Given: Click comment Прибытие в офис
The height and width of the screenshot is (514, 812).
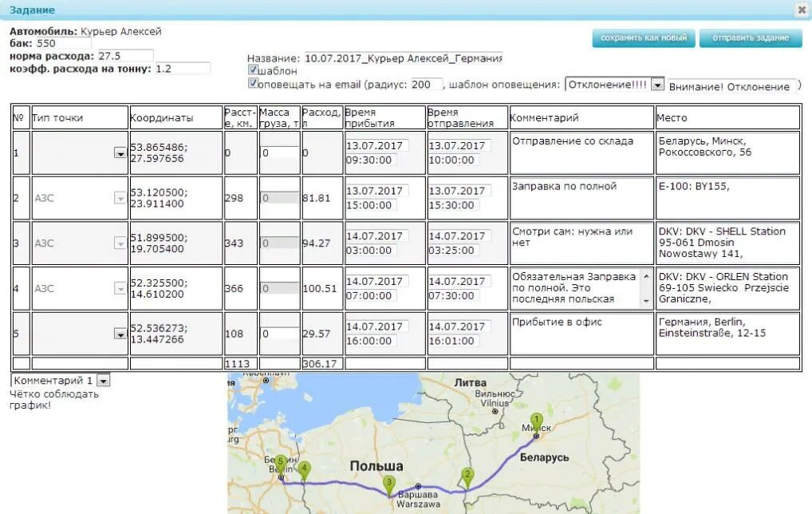Looking at the screenshot, I should (581, 334).
